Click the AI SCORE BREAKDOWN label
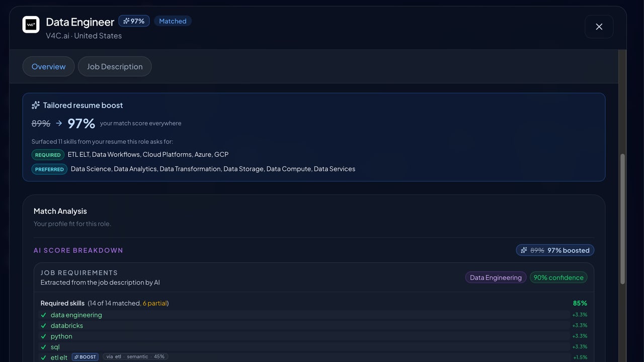This screenshot has height=362, width=644. [x=78, y=250]
